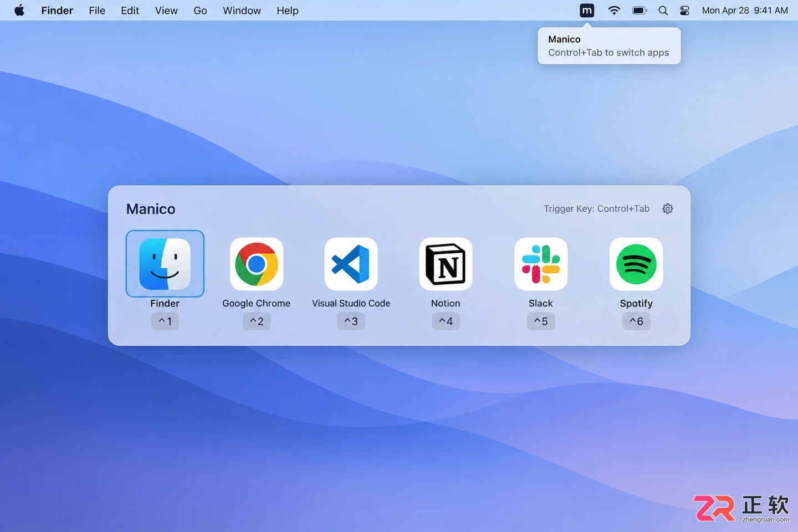The width and height of the screenshot is (798, 532).
Task: Click Manico menu bar icon
Action: [x=587, y=11]
